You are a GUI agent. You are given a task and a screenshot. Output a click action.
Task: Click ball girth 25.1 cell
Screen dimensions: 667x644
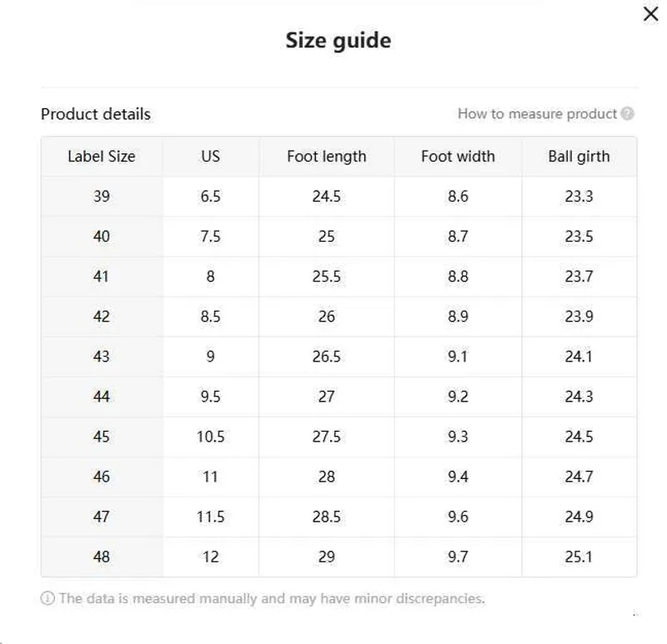tap(579, 557)
